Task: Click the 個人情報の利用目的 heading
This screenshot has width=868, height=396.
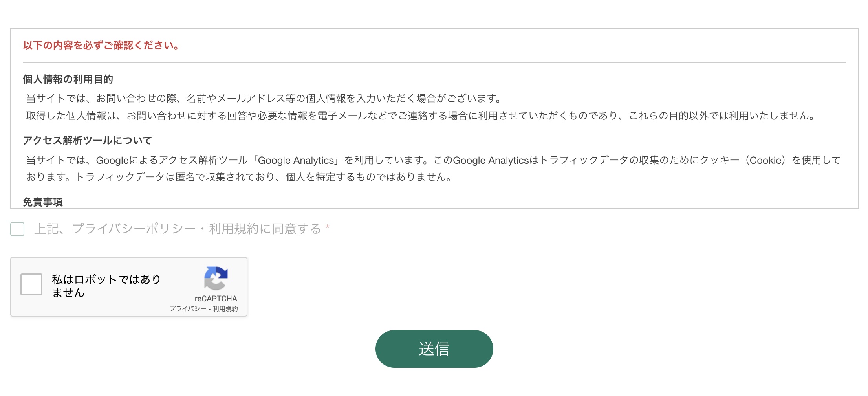Action: (68, 79)
